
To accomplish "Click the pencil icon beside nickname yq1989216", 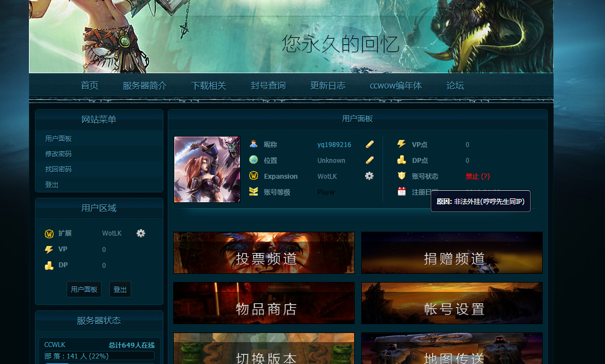I will (370, 144).
